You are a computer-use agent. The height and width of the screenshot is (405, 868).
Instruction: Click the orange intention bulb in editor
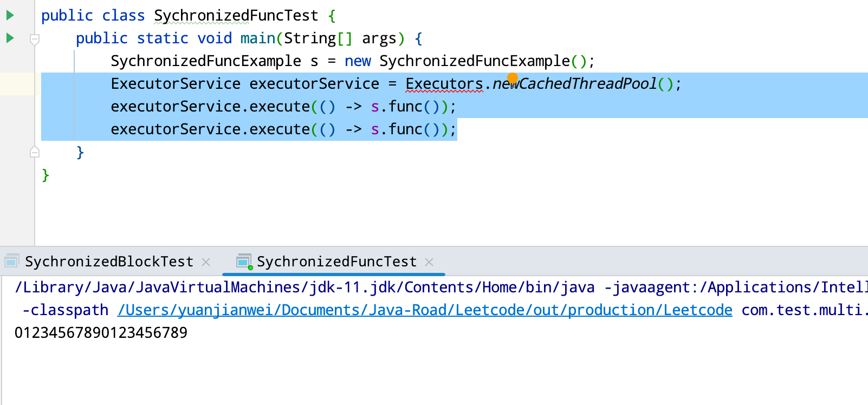click(513, 79)
